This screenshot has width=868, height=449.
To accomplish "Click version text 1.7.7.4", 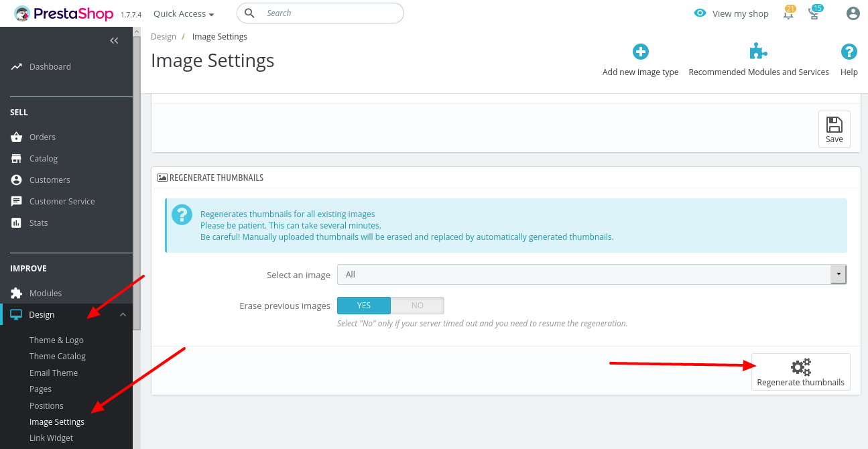I will pyautogui.click(x=131, y=14).
